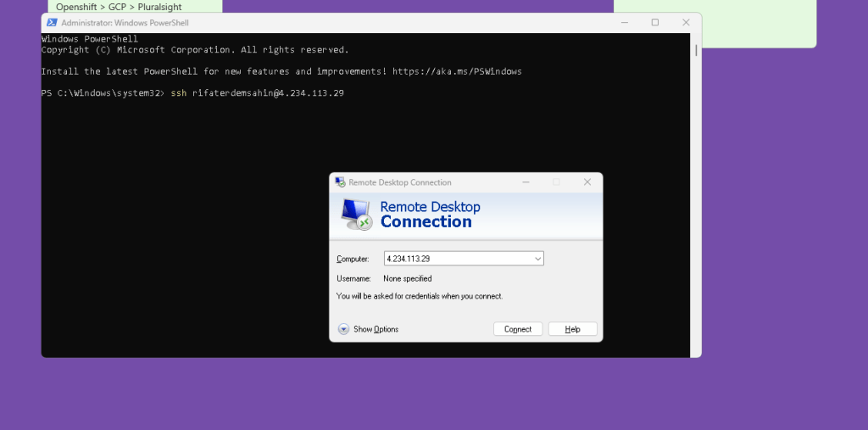The image size is (868, 430).
Task: Click the disabled maximize button of Remote Desktop
Action: (x=556, y=182)
